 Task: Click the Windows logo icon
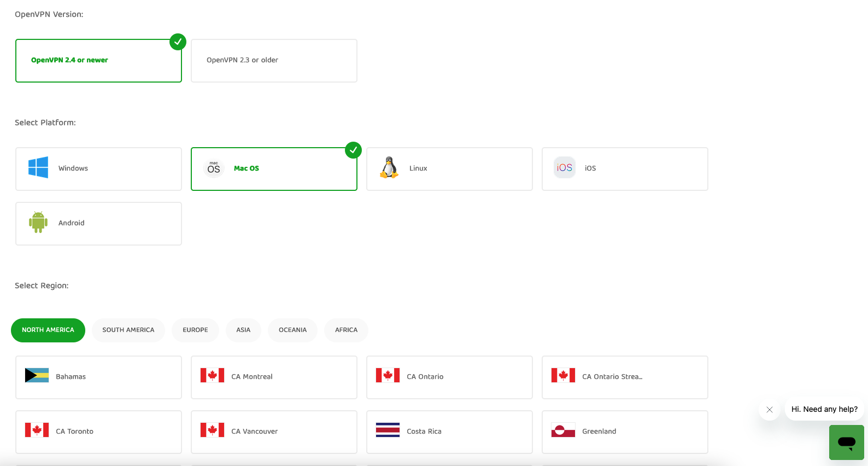[x=38, y=167]
